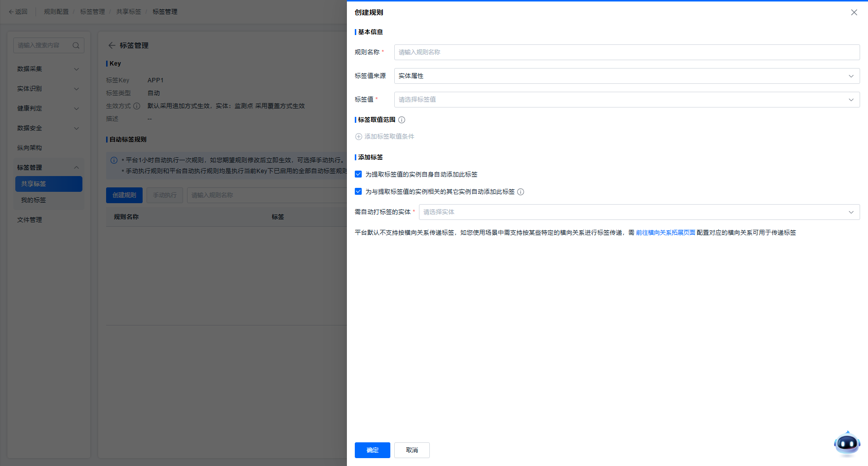The height and width of the screenshot is (466, 868).
Task: Click the plus icon for 添加标签取值条件
Action: (x=359, y=137)
